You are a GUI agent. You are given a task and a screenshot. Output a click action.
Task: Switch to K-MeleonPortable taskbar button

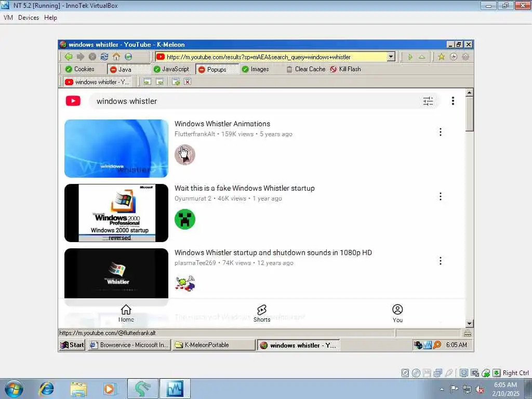(x=214, y=345)
